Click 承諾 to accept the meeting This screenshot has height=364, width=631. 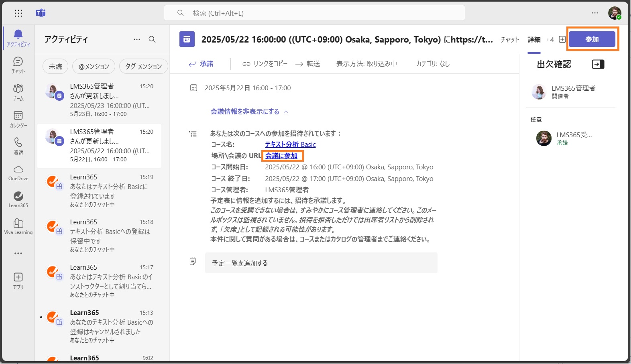[201, 64]
